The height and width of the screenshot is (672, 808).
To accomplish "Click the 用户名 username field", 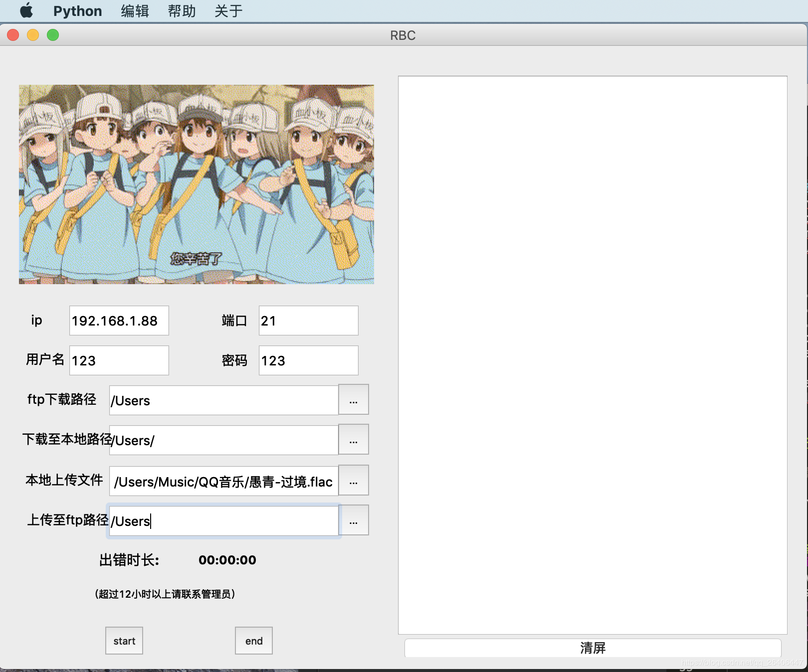I will (119, 360).
